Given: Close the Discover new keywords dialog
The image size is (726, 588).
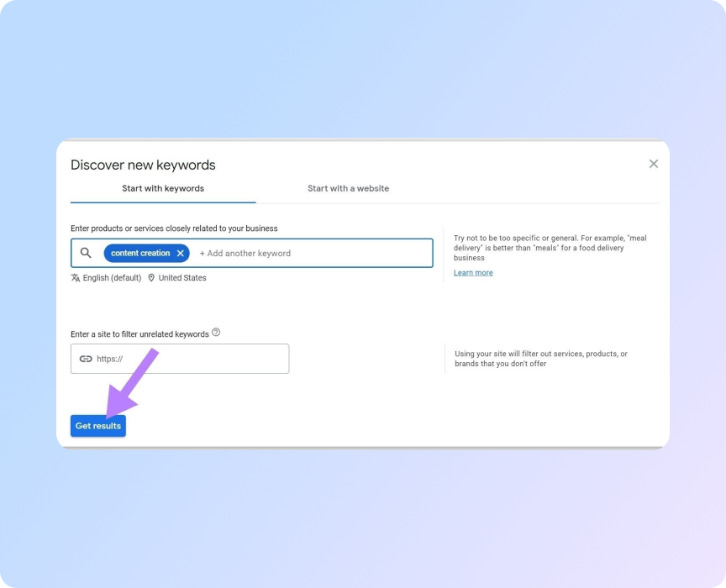Looking at the screenshot, I should point(654,164).
